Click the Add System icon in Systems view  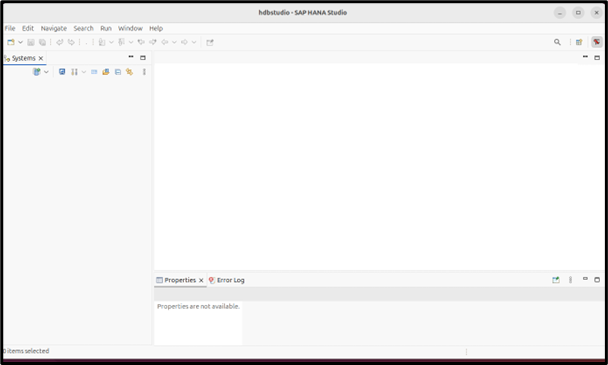[x=36, y=72]
